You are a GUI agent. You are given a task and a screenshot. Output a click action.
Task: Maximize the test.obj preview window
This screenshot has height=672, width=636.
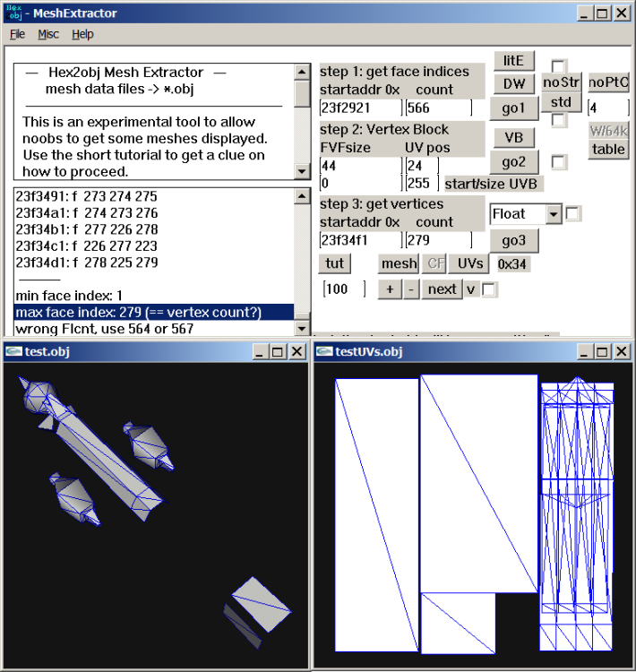click(x=278, y=352)
